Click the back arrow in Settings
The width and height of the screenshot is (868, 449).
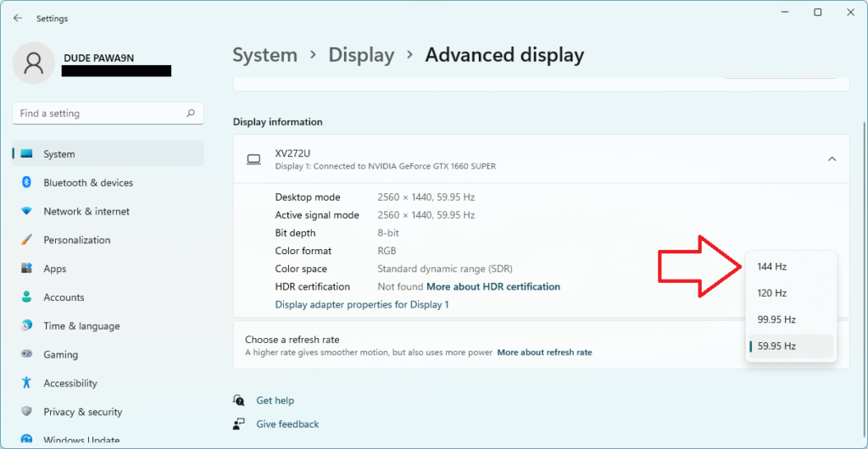[x=18, y=18]
